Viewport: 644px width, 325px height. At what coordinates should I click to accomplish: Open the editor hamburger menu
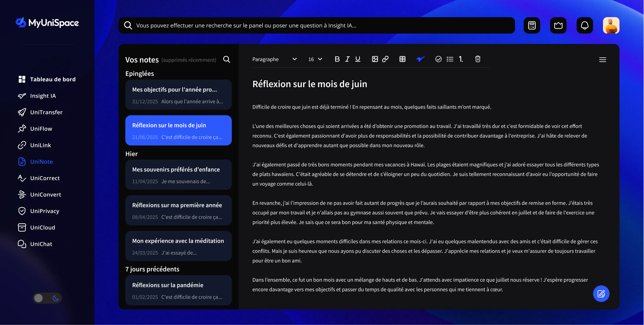point(603,59)
